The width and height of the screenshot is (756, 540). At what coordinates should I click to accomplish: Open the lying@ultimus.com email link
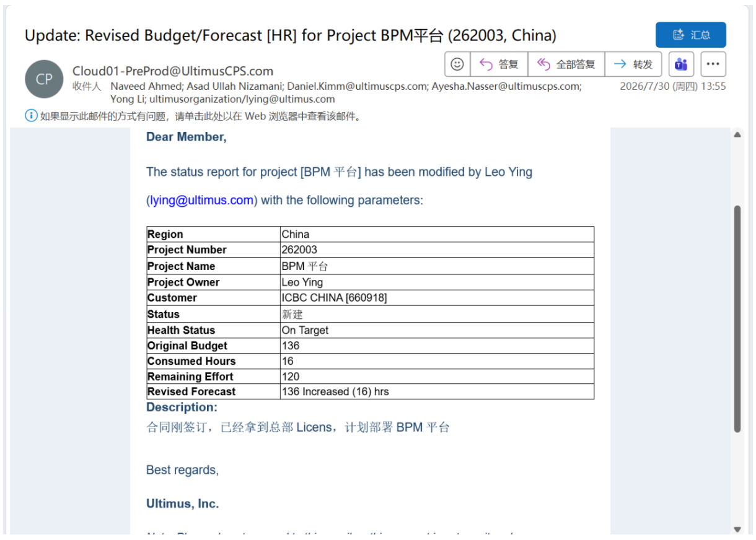201,200
